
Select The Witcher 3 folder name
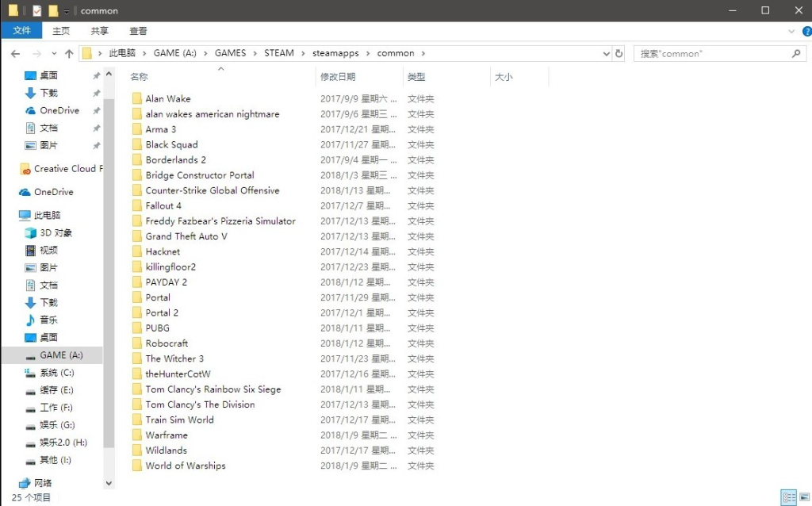tap(174, 358)
